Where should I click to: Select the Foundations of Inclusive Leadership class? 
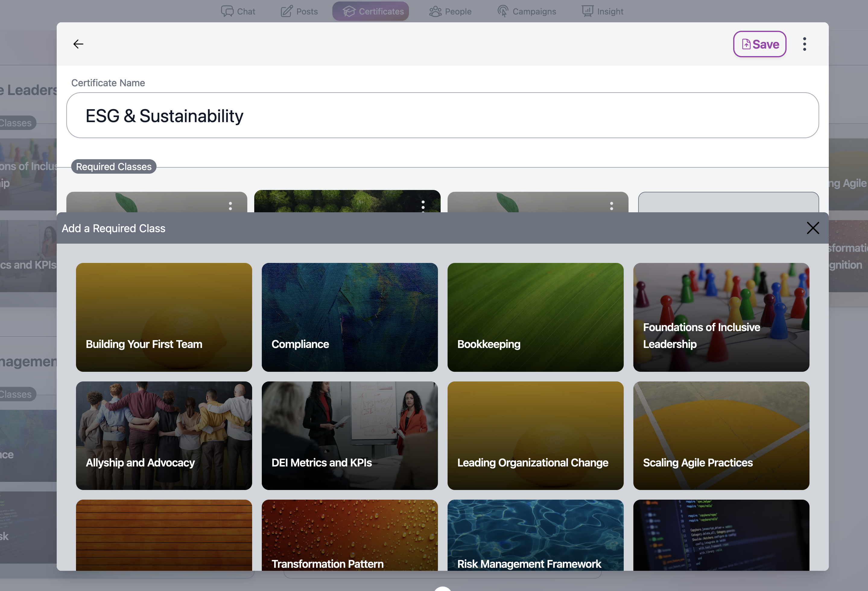(721, 317)
